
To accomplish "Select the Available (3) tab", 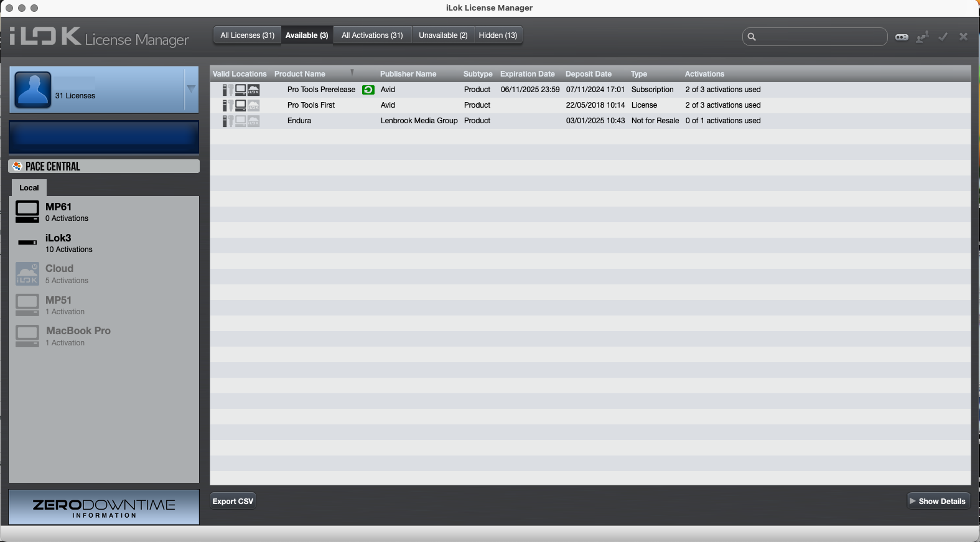I will (x=307, y=35).
